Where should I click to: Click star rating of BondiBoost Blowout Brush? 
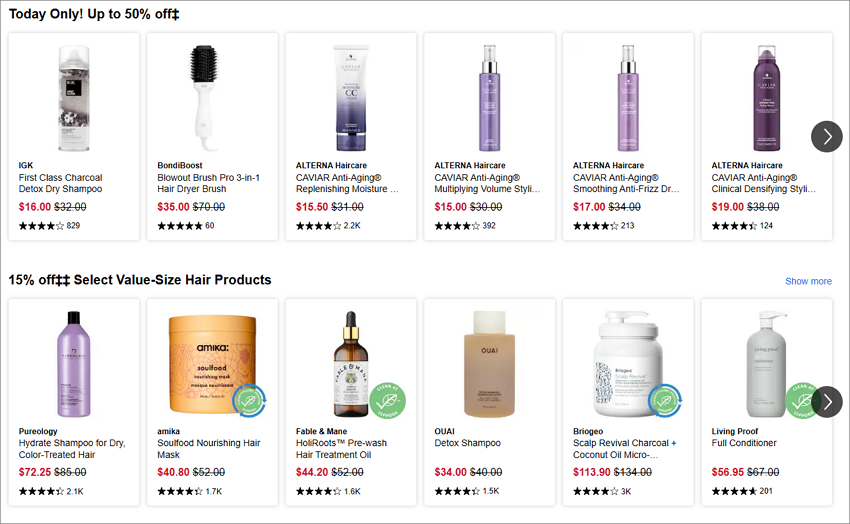[x=180, y=226]
